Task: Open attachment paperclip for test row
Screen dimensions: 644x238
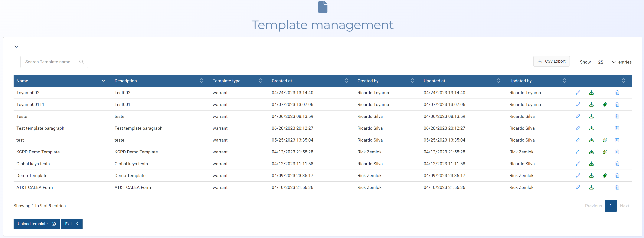Action: point(604,140)
